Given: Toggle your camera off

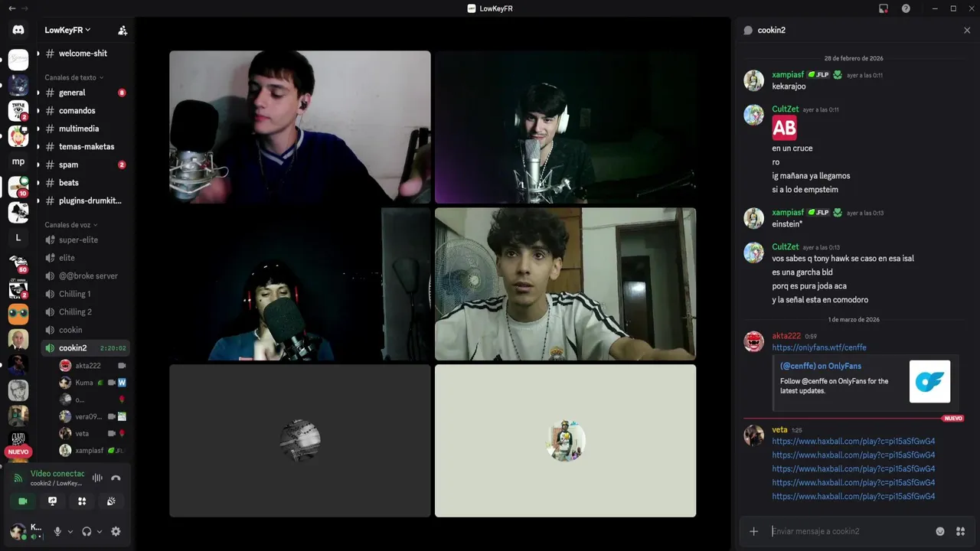Looking at the screenshot, I should (x=23, y=501).
